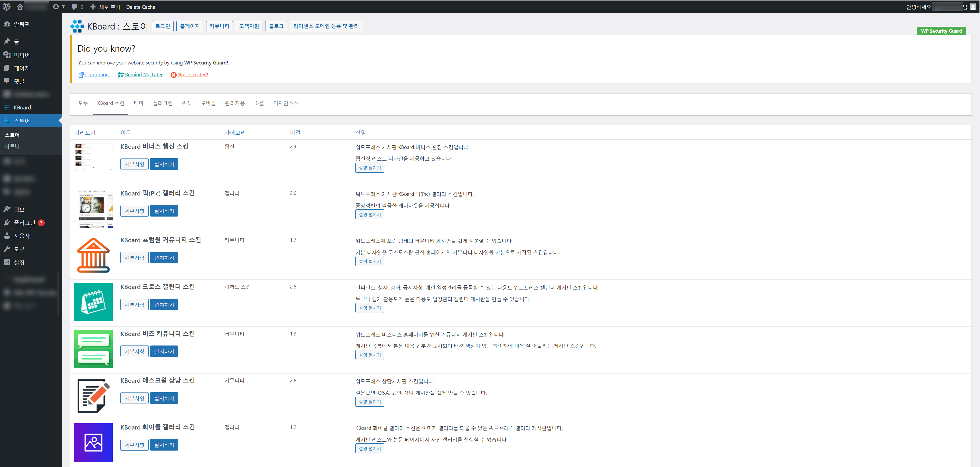Click the red X Not Interested icon
The height and width of the screenshot is (467, 980).
tap(174, 75)
